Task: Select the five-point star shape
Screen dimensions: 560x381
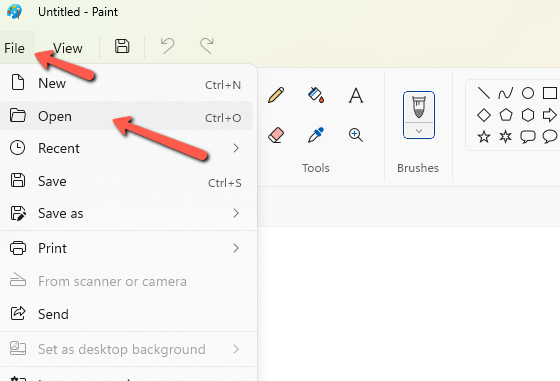Action: coord(484,137)
